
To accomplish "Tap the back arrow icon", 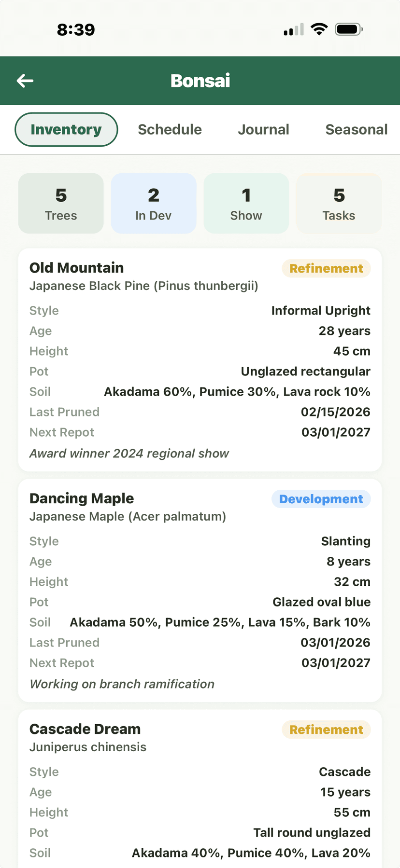I will (x=25, y=81).
